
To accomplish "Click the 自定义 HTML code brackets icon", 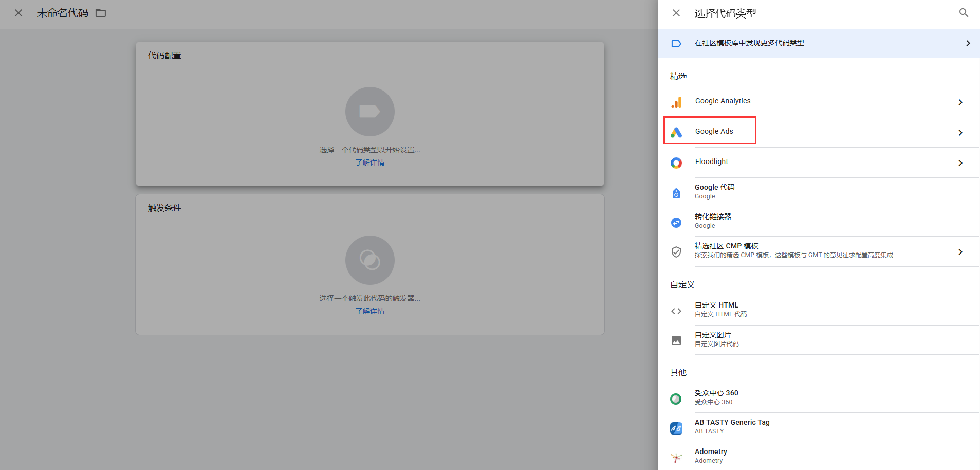I will coord(676,311).
